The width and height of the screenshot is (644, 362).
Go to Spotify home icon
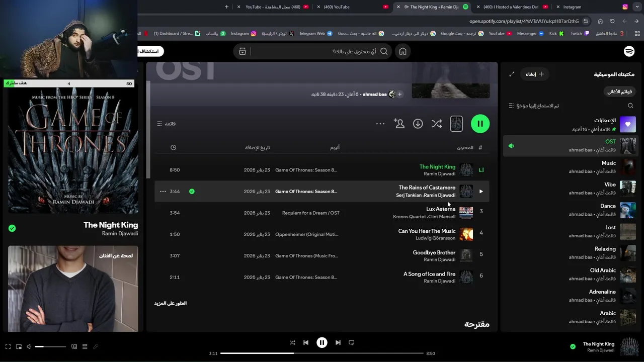[x=403, y=51]
